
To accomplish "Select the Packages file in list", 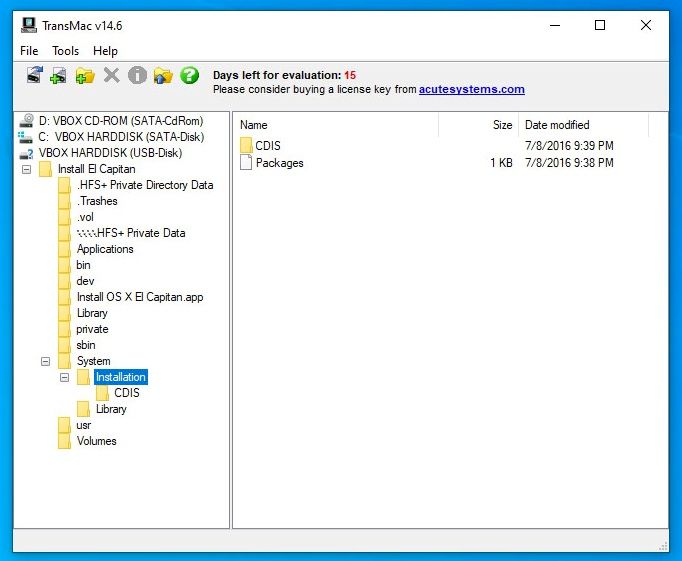I will (279, 163).
